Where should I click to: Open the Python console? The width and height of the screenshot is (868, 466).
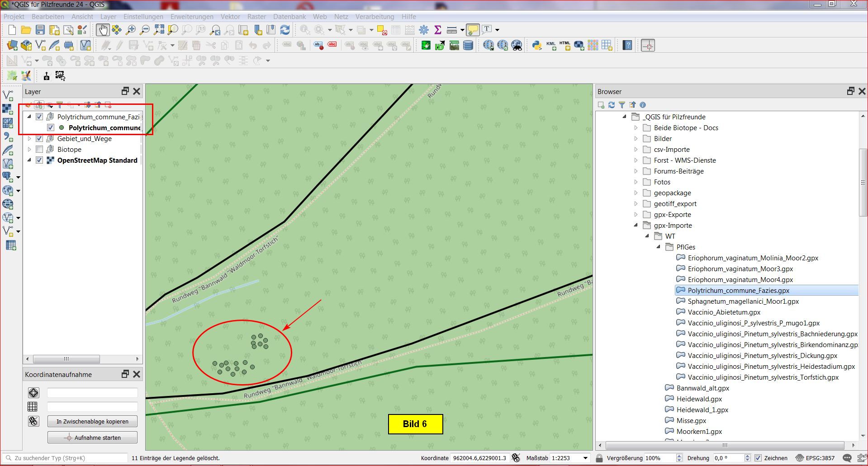(537, 45)
